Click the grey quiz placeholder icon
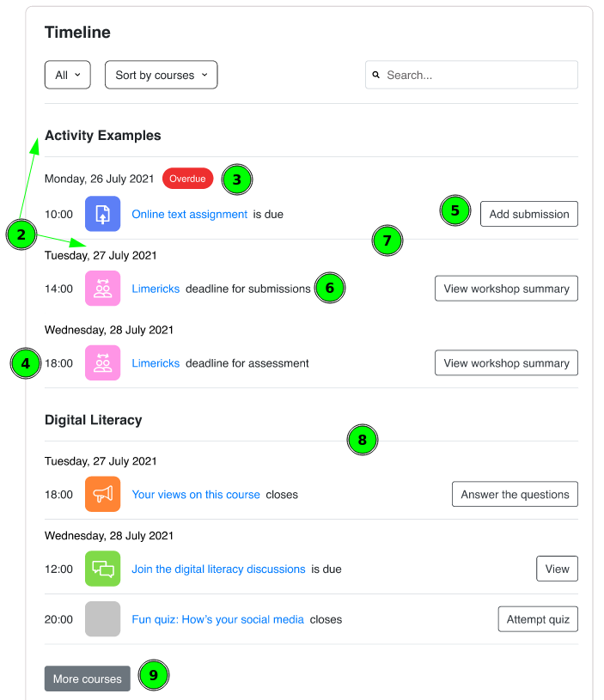 click(103, 618)
